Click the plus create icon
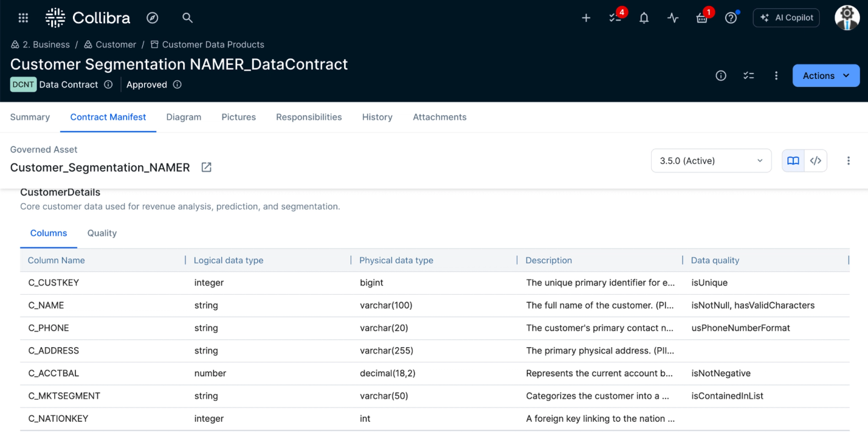The image size is (868, 440). 586,18
